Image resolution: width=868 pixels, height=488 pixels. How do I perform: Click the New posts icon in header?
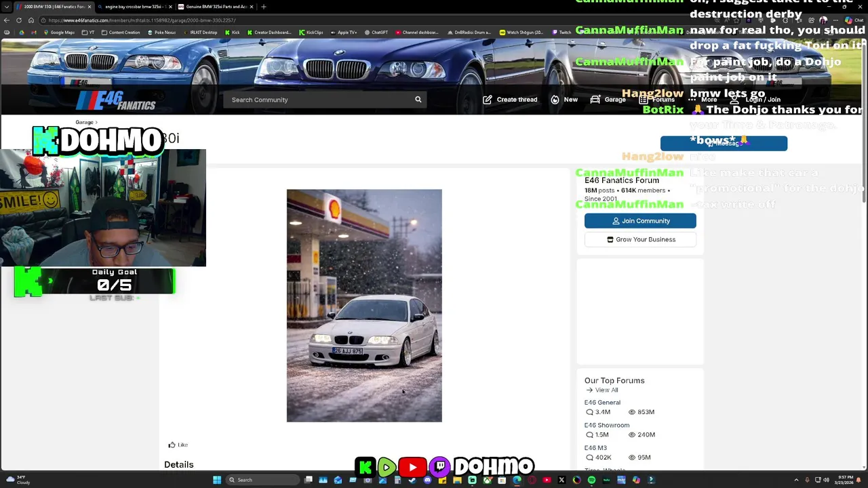[x=555, y=100]
